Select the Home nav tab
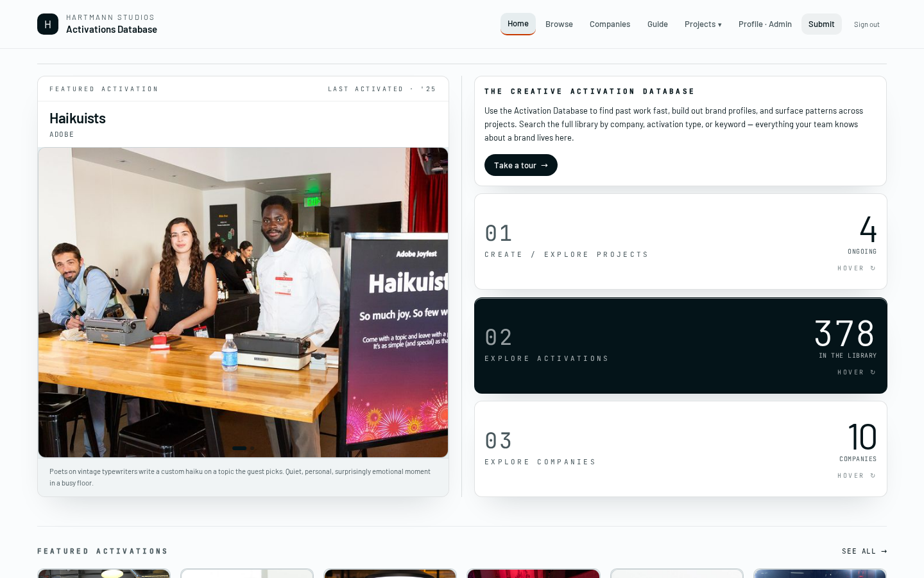924x578 pixels. pos(518,24)
